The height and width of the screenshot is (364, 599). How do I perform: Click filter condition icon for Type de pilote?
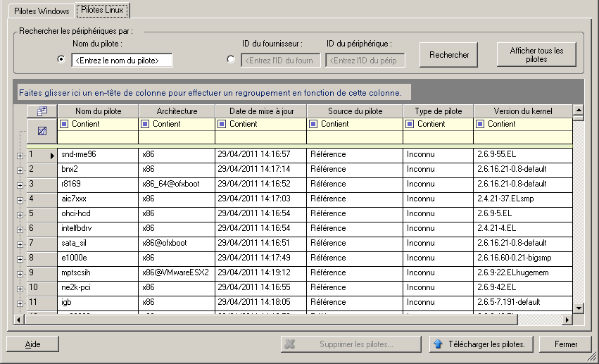click(410, 124)
